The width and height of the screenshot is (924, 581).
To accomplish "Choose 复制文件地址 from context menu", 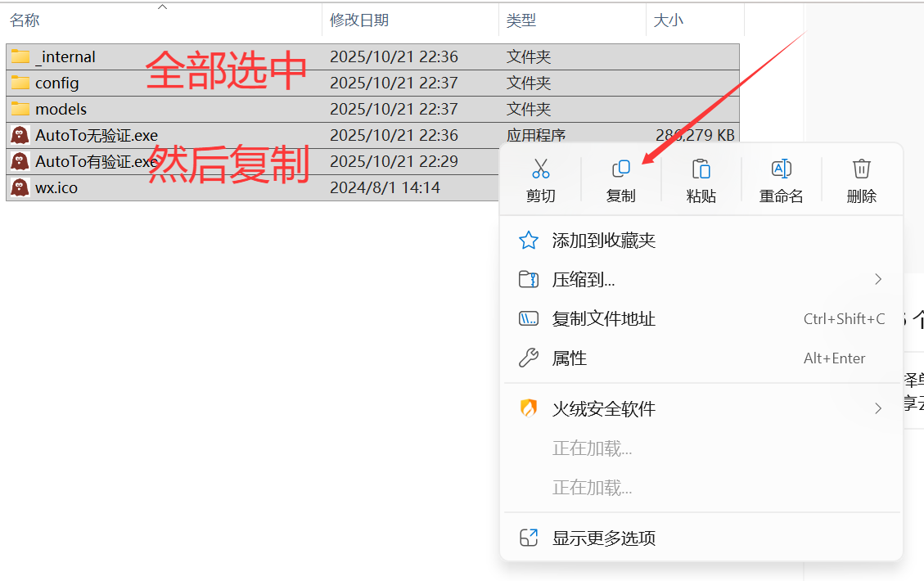I will tap(603, 319).
